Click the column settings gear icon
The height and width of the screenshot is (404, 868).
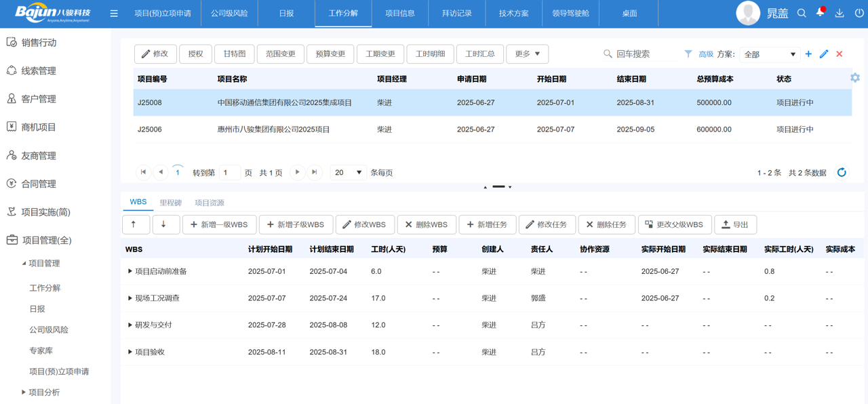[855, 78]
